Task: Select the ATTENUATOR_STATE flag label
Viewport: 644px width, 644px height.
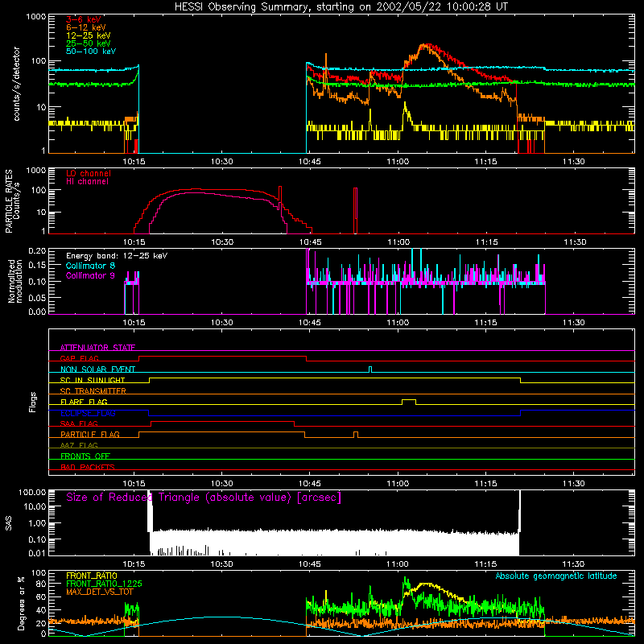Action: pos(97,348)
